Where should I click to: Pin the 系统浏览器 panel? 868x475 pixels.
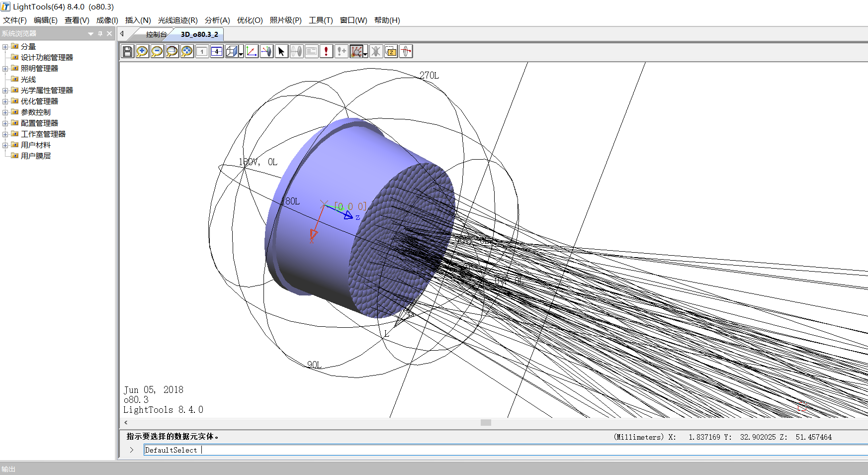100,33
